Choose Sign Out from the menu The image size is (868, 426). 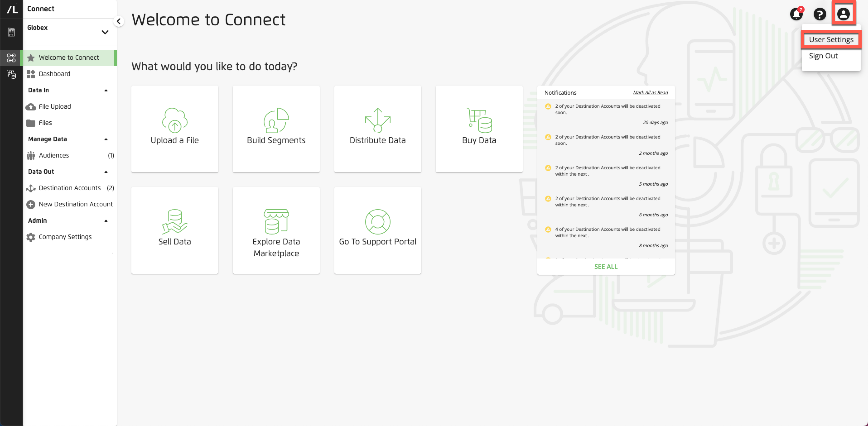823,56
